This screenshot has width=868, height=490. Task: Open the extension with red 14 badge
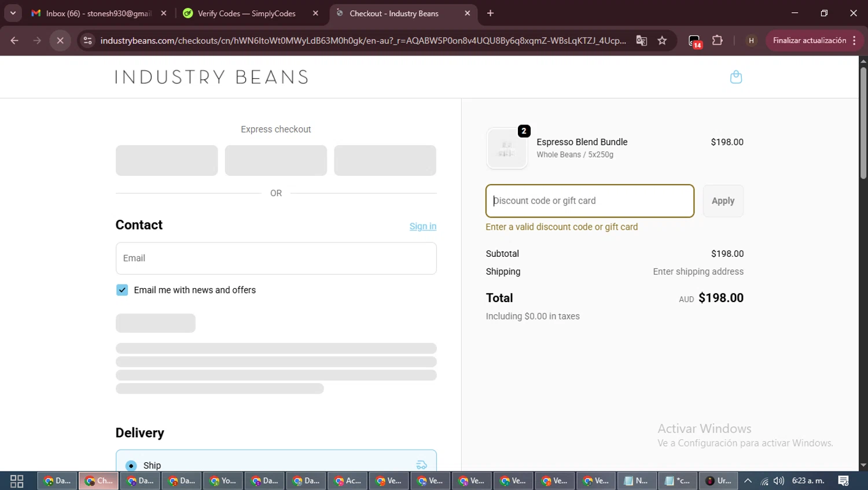pos(695,41)
